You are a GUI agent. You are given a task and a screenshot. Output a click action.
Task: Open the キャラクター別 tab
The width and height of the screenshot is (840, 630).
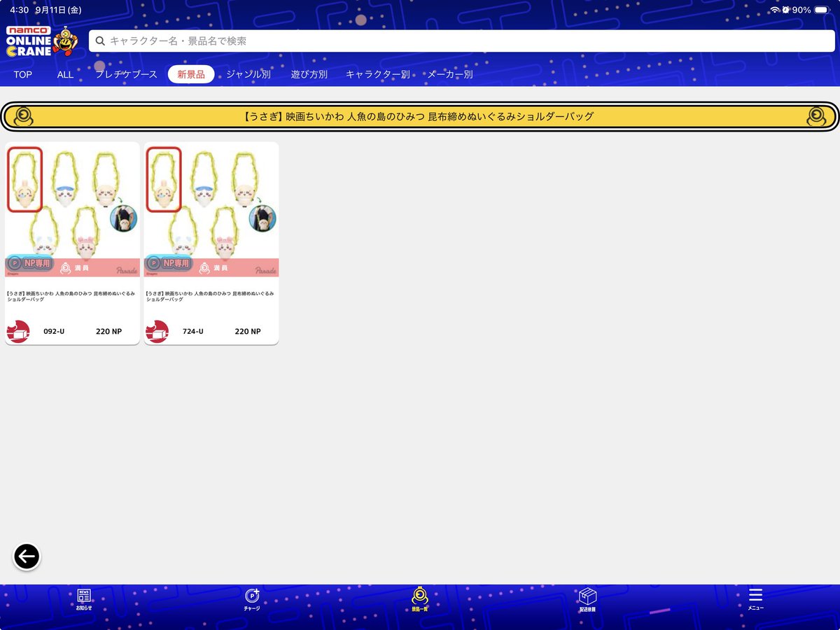coord(378,74)
